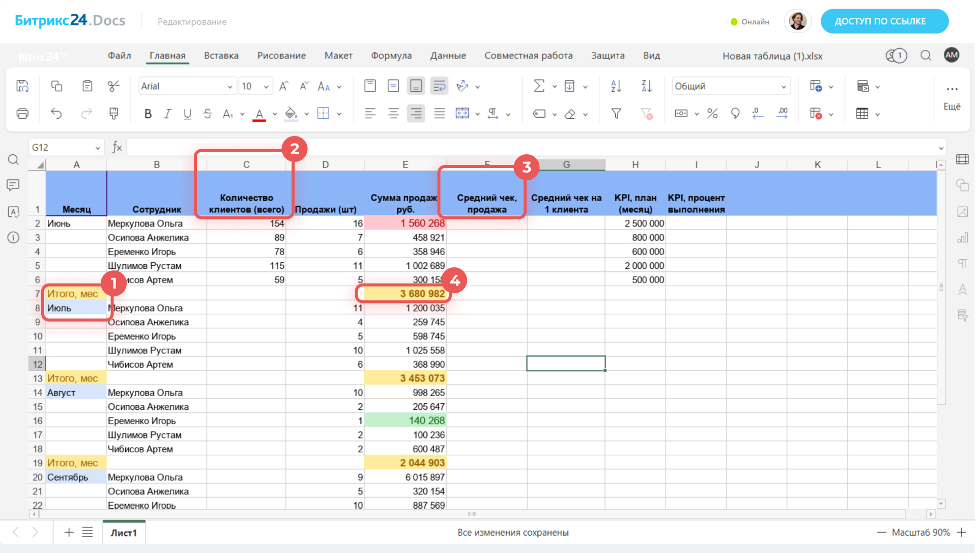980x553 pixels.
Task: Sort ascending A to Z icon
Action: tap(616, 86)
